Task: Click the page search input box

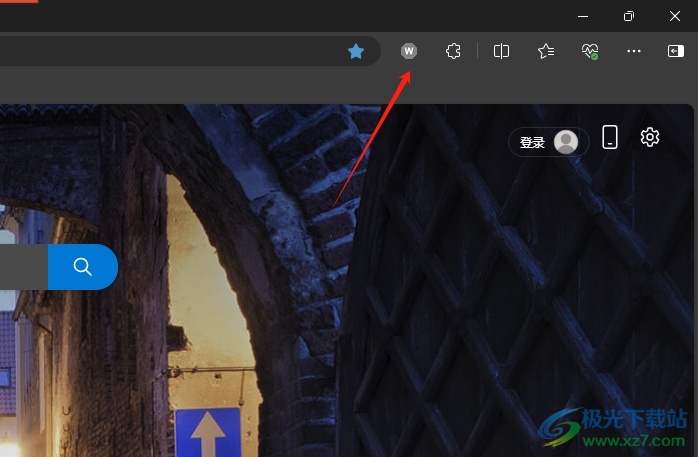Action: pos(24,267)
